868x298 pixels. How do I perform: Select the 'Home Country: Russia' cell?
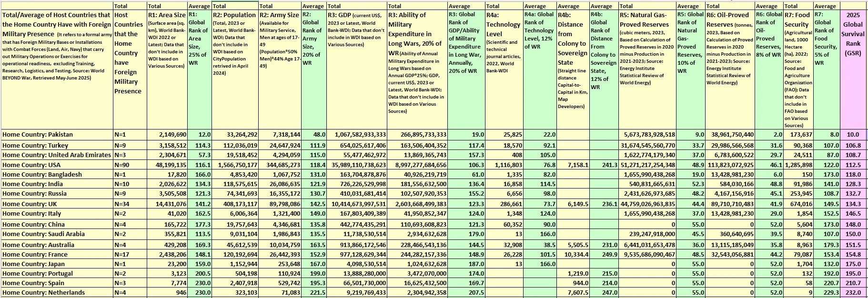pyautogui.click(x=57, y=194)
